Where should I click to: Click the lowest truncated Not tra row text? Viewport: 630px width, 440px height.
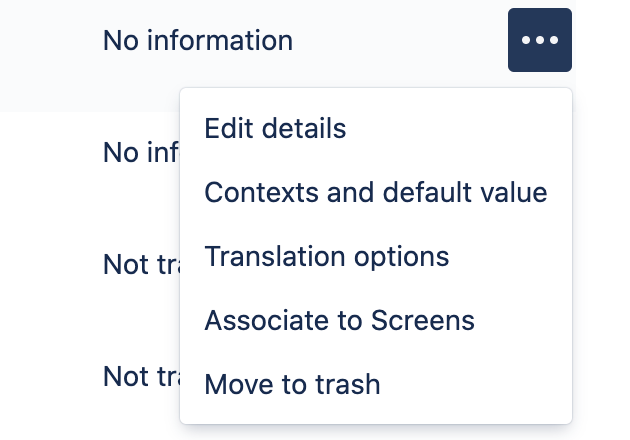pos(141,377)
